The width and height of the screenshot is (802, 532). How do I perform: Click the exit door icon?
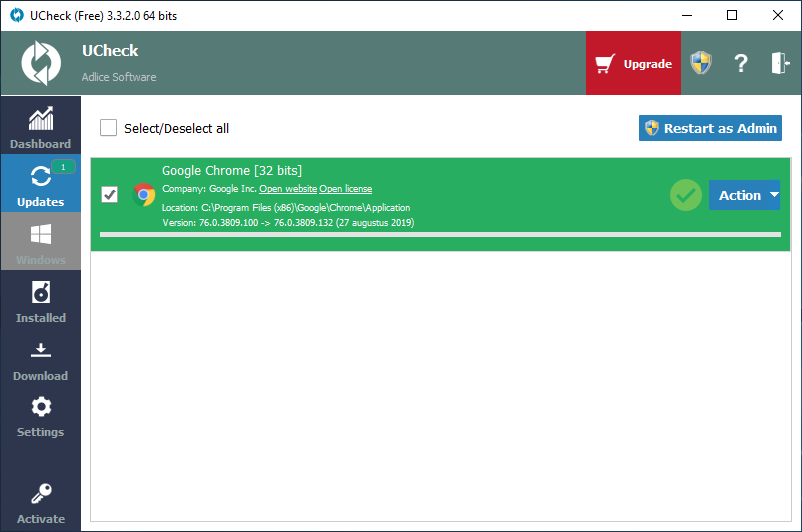pyautogui.click(x=780, y=63)
